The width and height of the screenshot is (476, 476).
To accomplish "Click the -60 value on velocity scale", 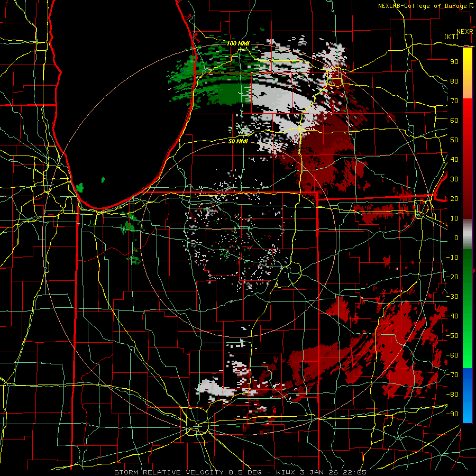I will [x=452, y=355].
